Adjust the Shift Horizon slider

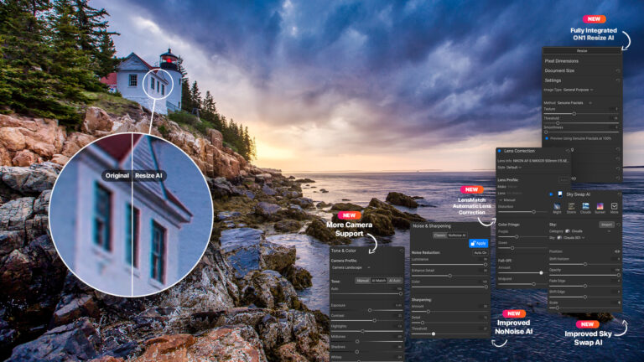point(585,264)
